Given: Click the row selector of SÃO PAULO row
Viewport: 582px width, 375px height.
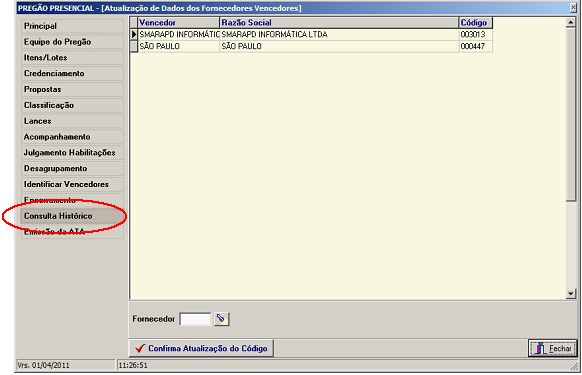Looking at the screenshot, I should click(134, 46).
